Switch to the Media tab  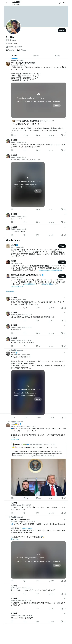click(x=57, y=56)
